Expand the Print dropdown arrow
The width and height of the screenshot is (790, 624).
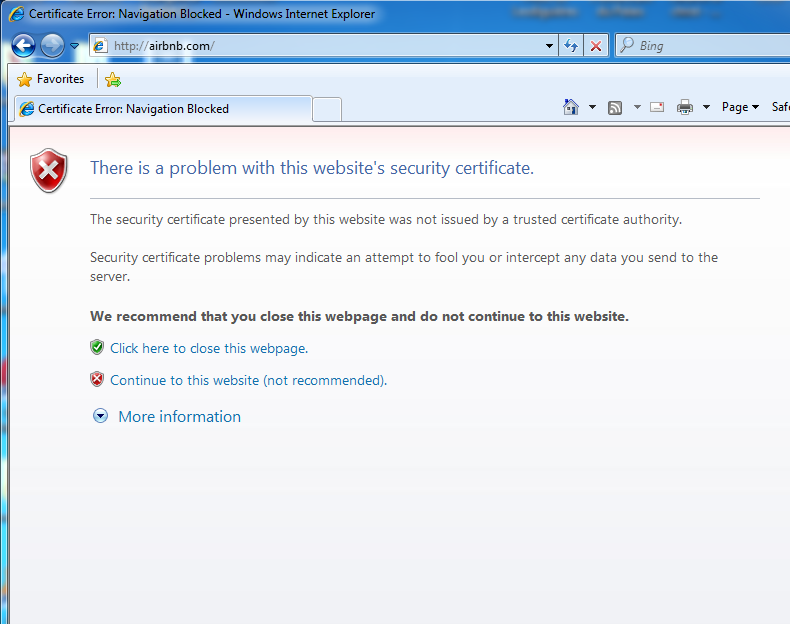point(706,107)
